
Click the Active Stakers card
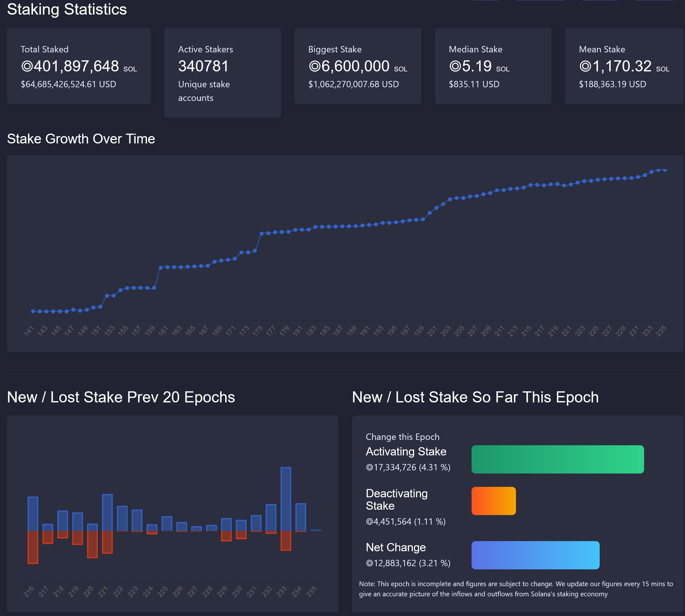point(222,73)
